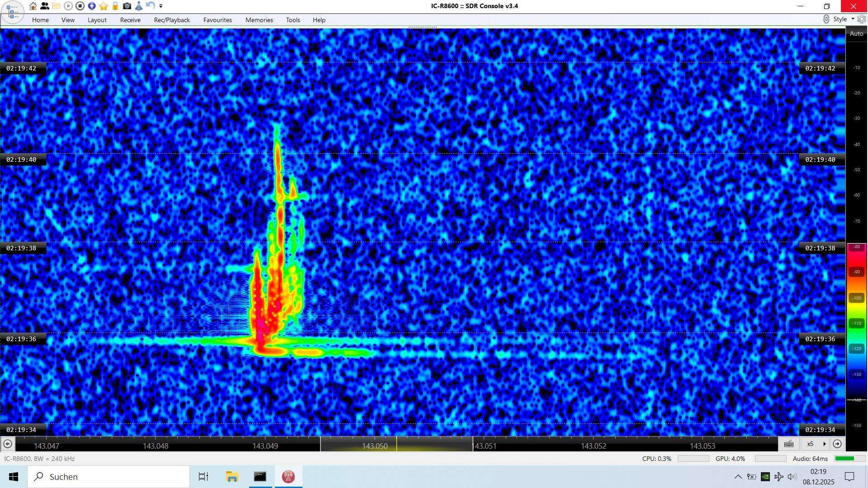Toggle ribbon minimize arrows beside Style

pyautogui.click(x=826, y=19)
